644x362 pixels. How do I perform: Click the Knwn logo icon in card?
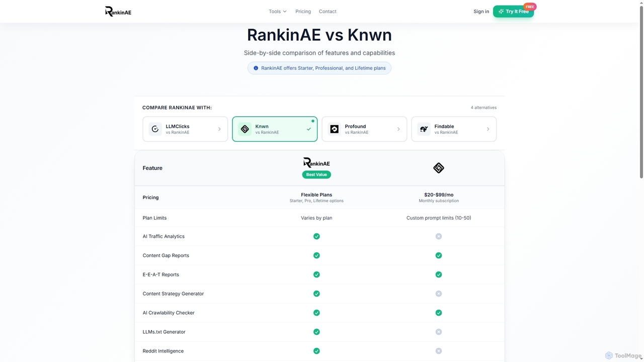(x=245, y=129)
